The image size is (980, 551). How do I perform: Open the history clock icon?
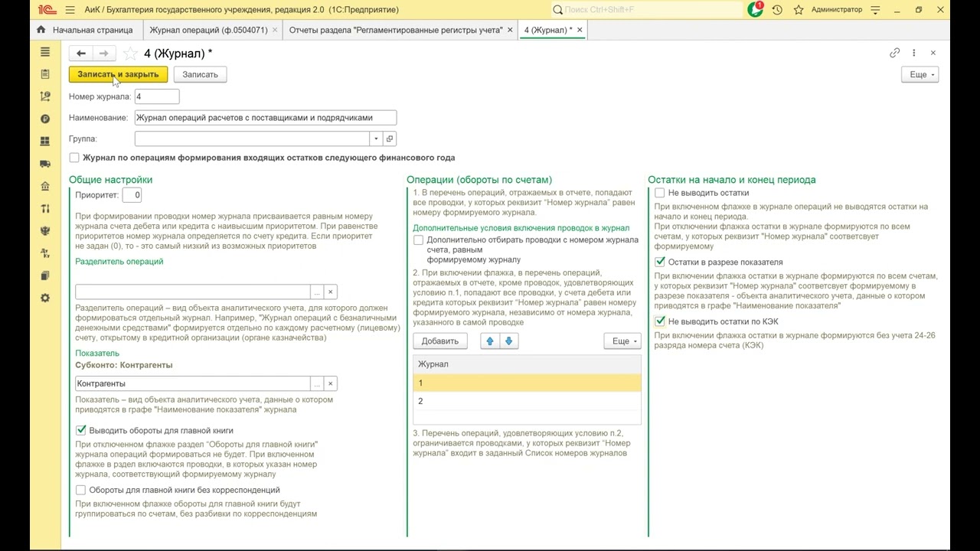(x=777, y=10)
